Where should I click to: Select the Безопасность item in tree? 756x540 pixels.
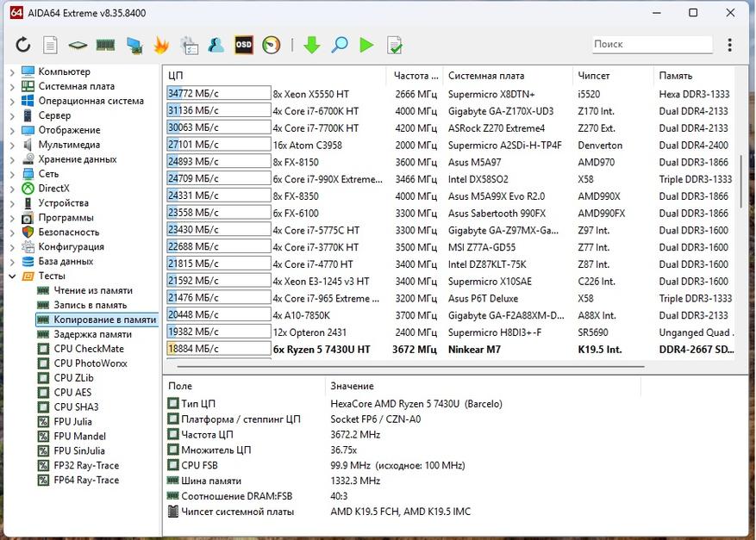(x=68, y=233)
